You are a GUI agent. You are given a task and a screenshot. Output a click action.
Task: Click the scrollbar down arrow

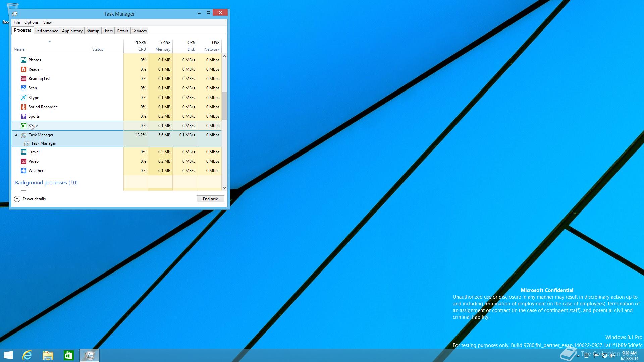point(224,188)
